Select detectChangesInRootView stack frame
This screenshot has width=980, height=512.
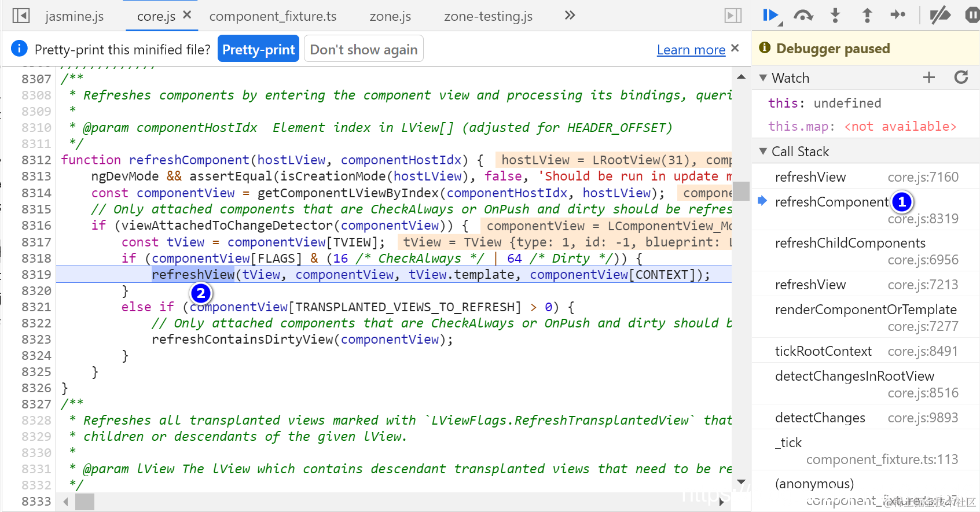coord(866,384)
